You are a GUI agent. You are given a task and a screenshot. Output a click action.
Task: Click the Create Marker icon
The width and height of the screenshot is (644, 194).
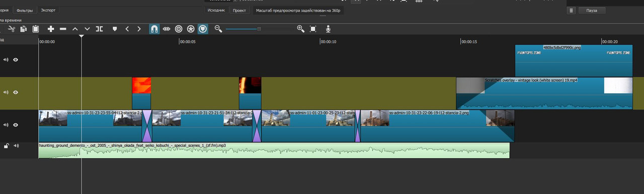click(115, 29)
